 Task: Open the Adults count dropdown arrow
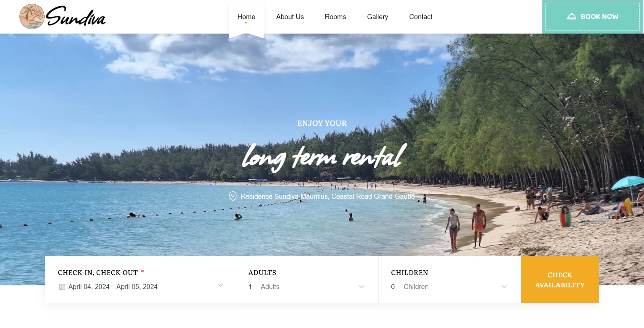pos(362,287)
